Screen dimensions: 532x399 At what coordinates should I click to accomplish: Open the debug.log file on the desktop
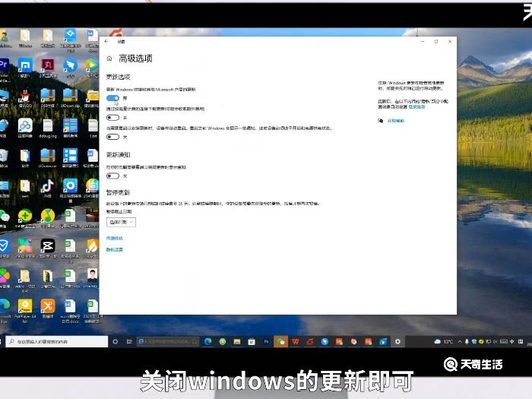click(48, 126)
